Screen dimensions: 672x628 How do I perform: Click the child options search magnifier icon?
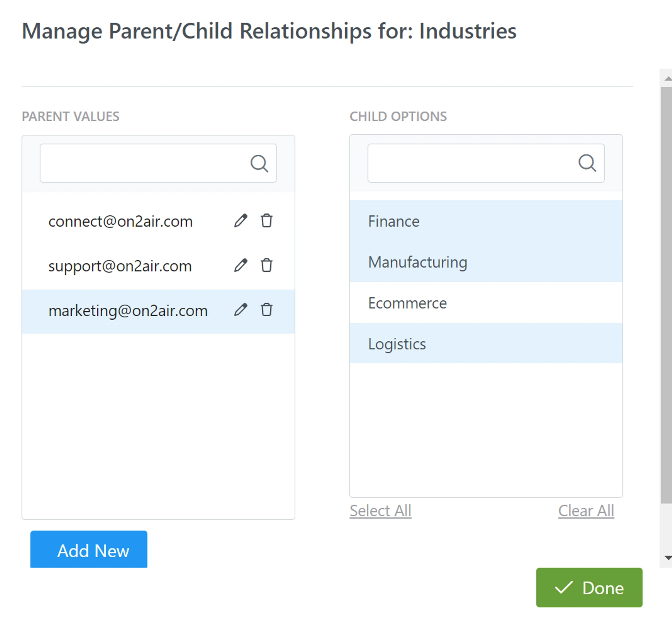(x=587, y=163)
